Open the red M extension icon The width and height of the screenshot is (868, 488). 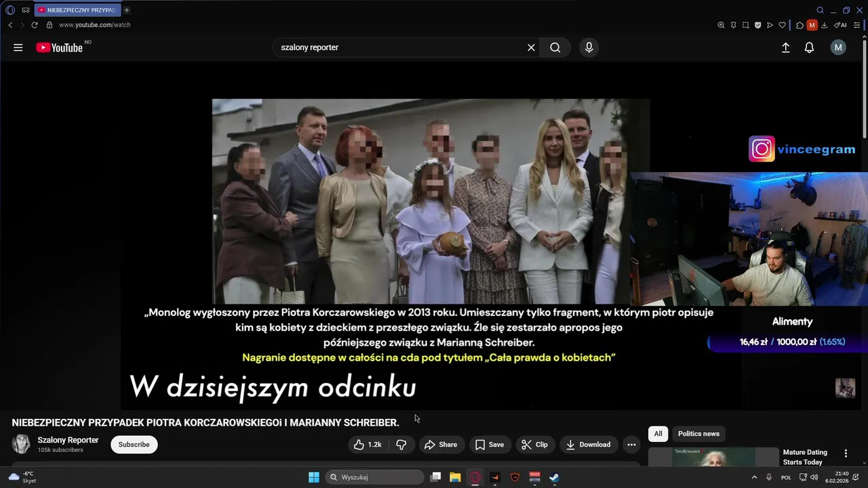click(812, 25)
